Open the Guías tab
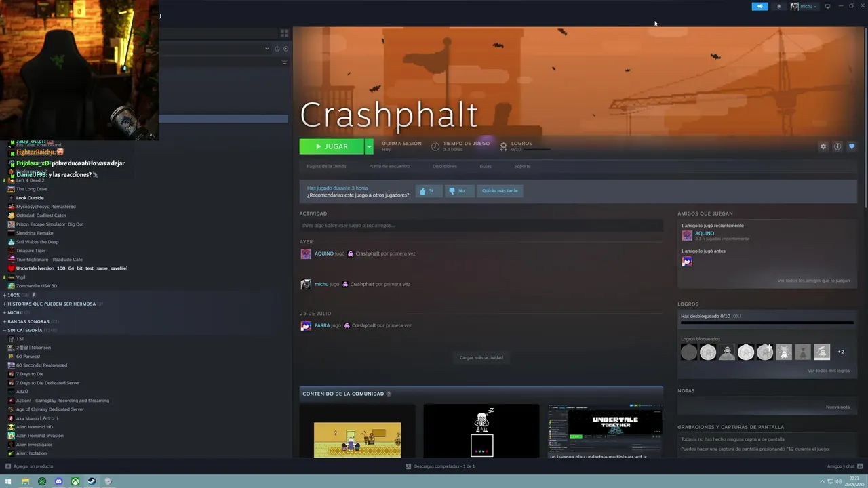The width and height of the screenshot is (868, 488). click(x=486, y=166)
